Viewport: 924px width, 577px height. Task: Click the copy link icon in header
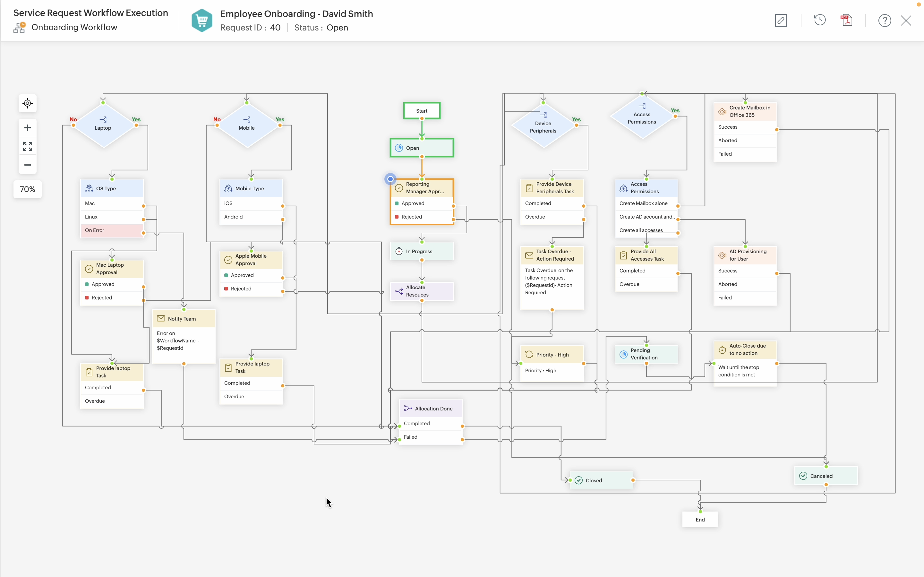tap(781, 20)
